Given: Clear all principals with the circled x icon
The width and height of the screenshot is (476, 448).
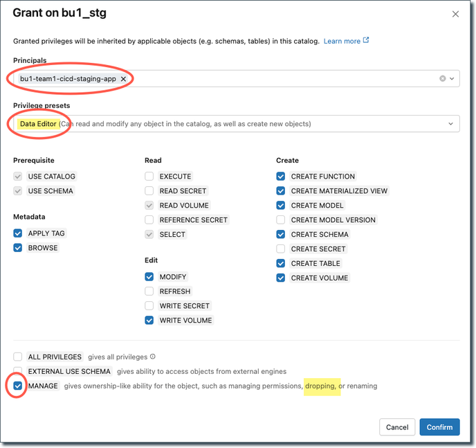Looking at the screenshot, I should (x=443, y=79).
